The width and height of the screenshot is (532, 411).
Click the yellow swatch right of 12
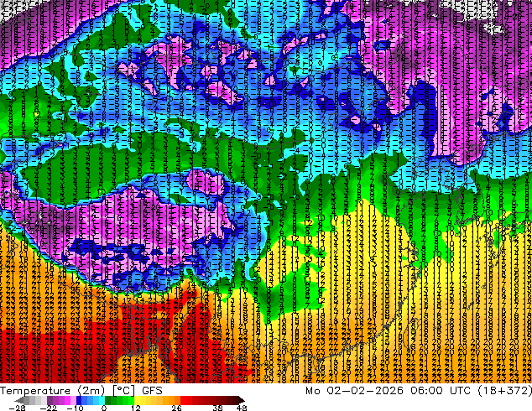pos(137,400)
